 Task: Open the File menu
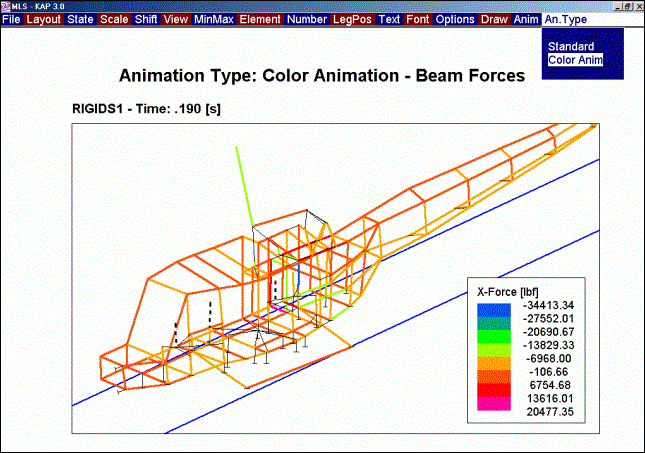pos(11,19)
